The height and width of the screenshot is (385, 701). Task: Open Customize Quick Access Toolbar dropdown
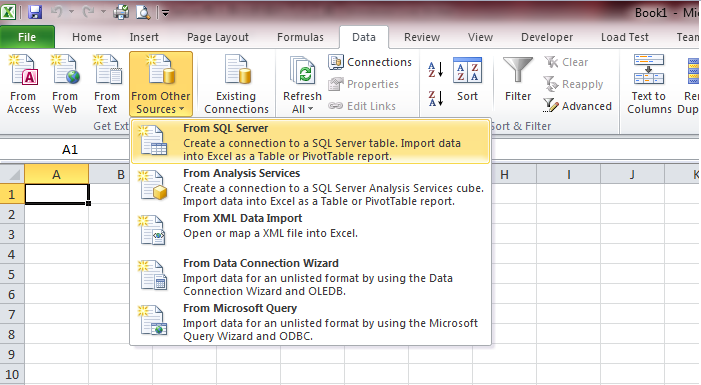coord(165,13)
